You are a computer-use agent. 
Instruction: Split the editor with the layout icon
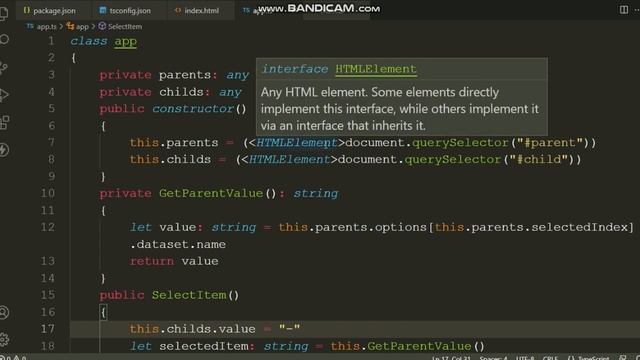[x=624, y=9]
